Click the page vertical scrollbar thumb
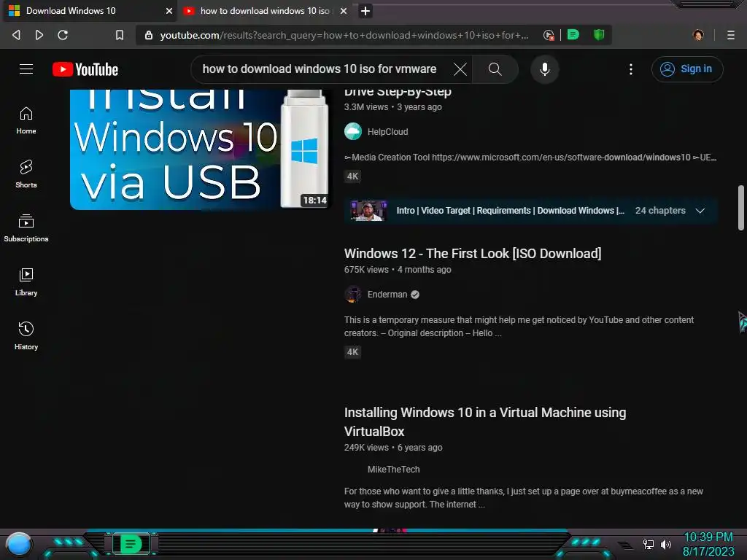The height and width of the screenshot is (560, 747). pyautogui.click(x=741, y=208)
